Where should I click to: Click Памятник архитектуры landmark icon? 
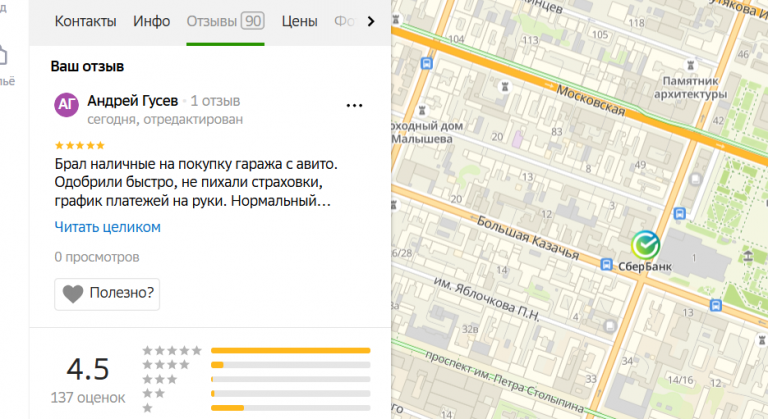(x=691, y=64)
